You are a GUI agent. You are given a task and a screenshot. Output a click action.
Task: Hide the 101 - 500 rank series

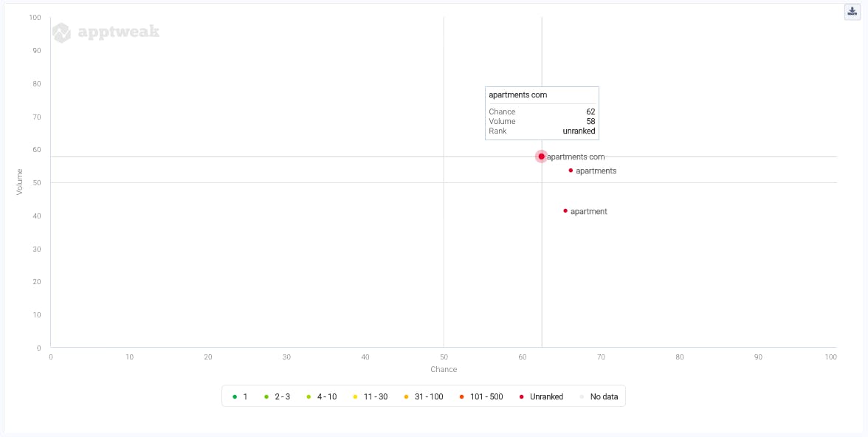(480, 396)
